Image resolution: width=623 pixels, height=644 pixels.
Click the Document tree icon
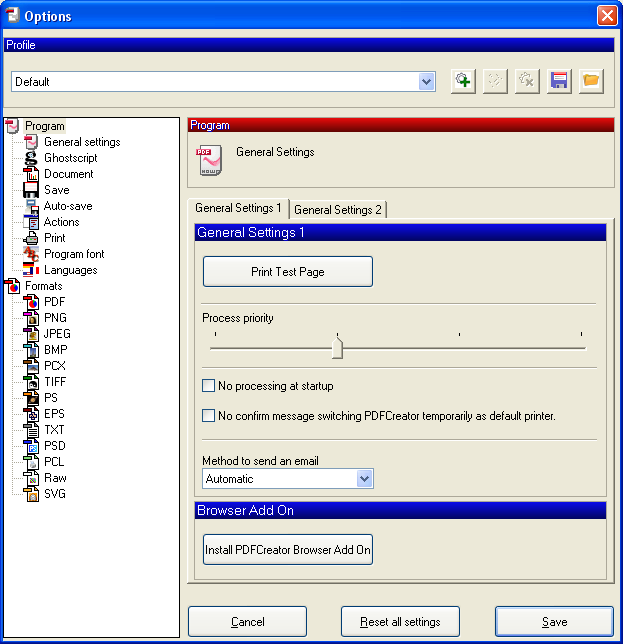pos(31,174)
